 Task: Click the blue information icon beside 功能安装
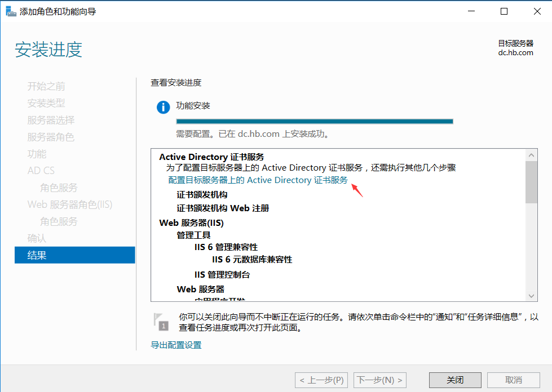(x=164, y=107)
